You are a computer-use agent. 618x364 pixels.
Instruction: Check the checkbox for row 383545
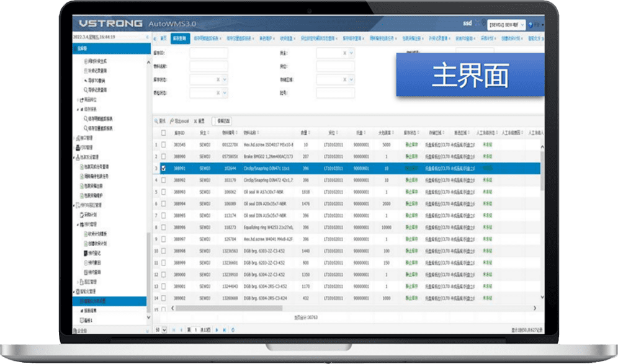(x=164, y=144)
